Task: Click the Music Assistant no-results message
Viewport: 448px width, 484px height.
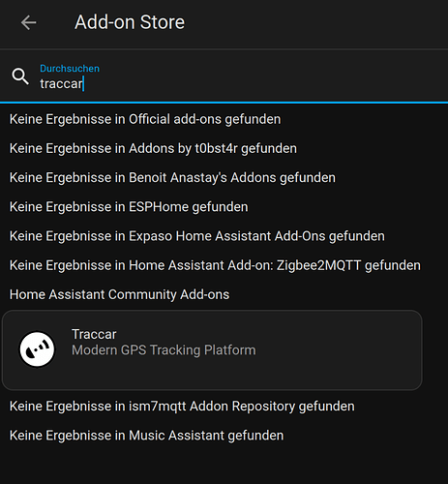Action: [146, 436]
